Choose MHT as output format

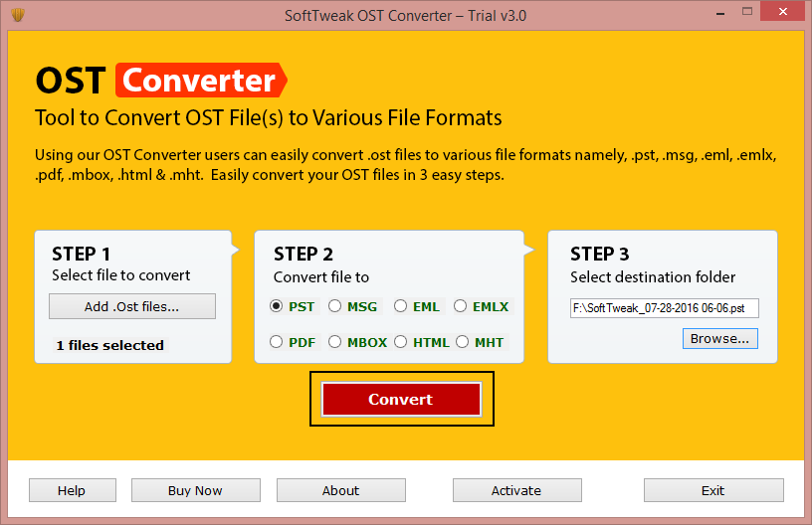click(462, 342)
